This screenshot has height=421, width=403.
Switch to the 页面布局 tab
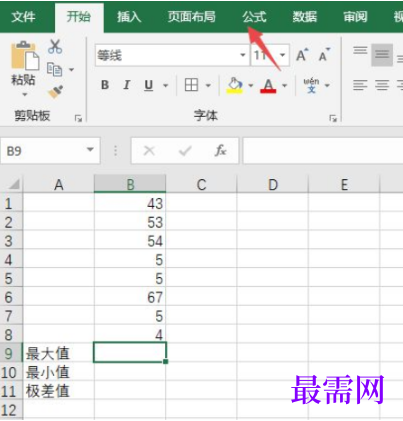point(192,17)
